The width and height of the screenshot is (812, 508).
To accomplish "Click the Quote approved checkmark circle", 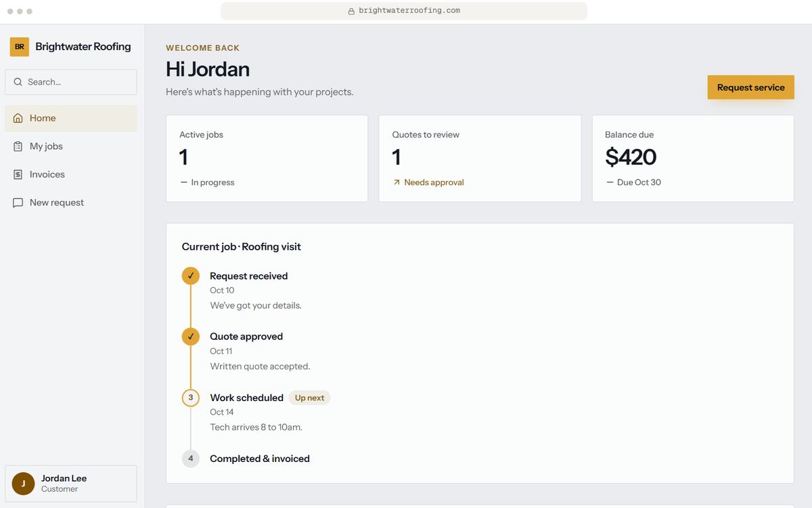I will tap(191, 337).
